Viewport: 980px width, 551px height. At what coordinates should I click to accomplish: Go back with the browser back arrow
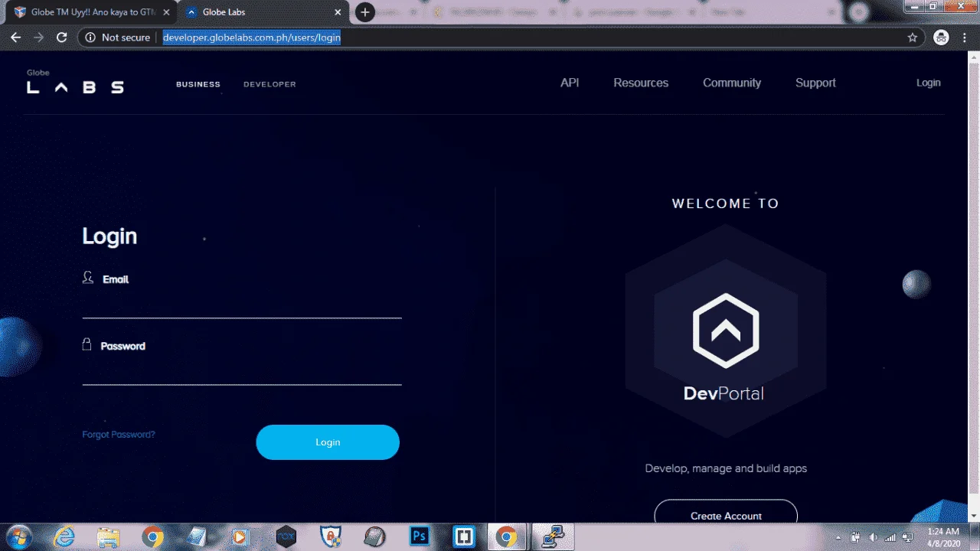15,37
